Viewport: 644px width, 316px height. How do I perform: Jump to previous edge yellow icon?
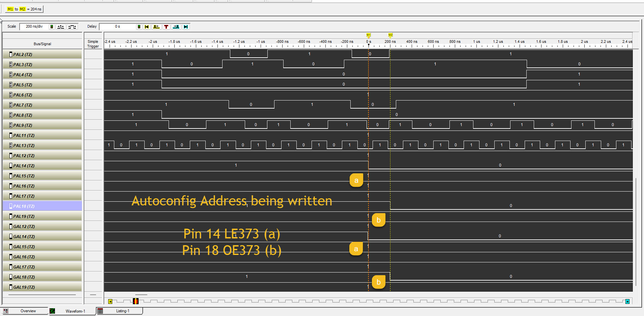coord(156,27)
